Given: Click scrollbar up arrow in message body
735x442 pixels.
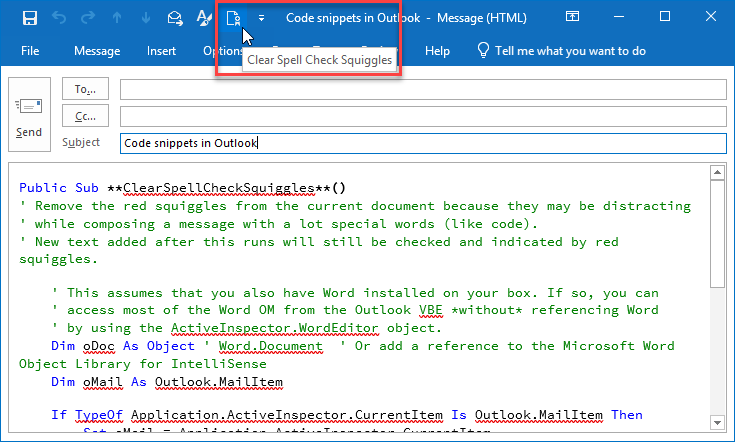Looking at the screenshot, I should (717, 172).
